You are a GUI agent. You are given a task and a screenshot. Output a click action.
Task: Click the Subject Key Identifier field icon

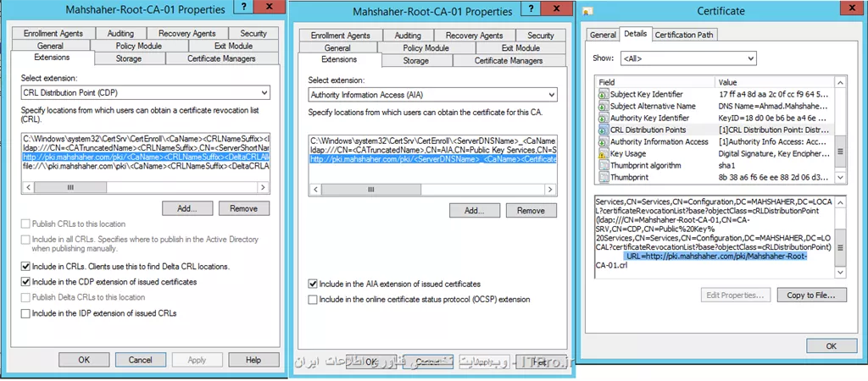coord(603,95)
